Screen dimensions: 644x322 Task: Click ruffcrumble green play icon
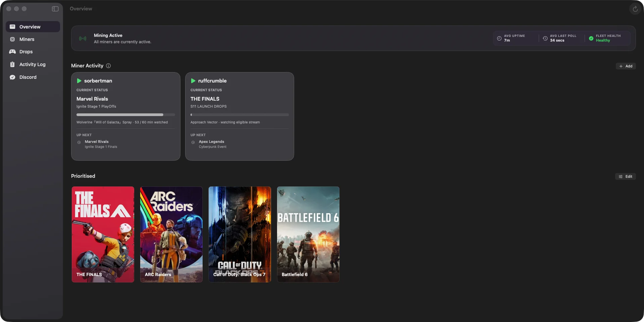tap(193, 81)
